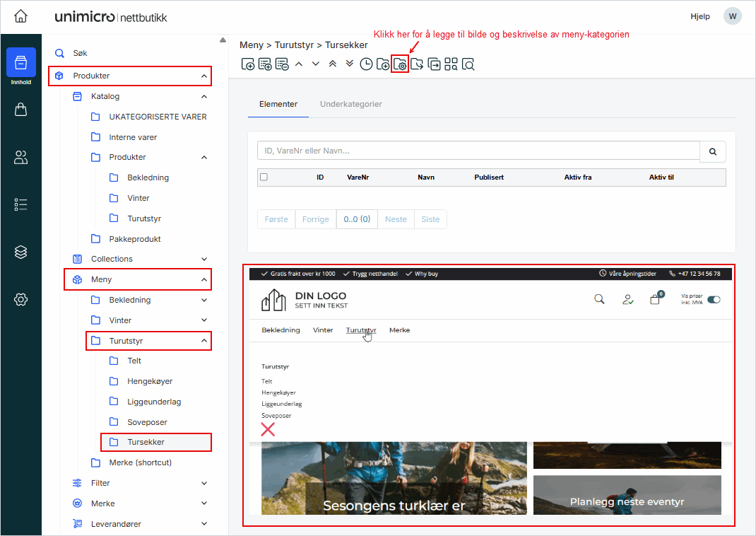
Task: Open the home icon at top left
Action: (x=20, y=16)
